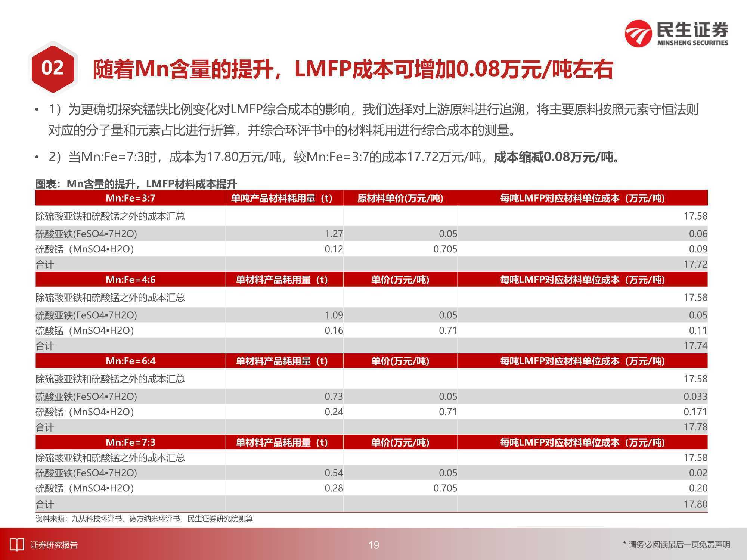This screenshot has width=747, height=560.
Task: Click the 合计 row label under Mn:Fe=7:3
Action: click(45, 504)
